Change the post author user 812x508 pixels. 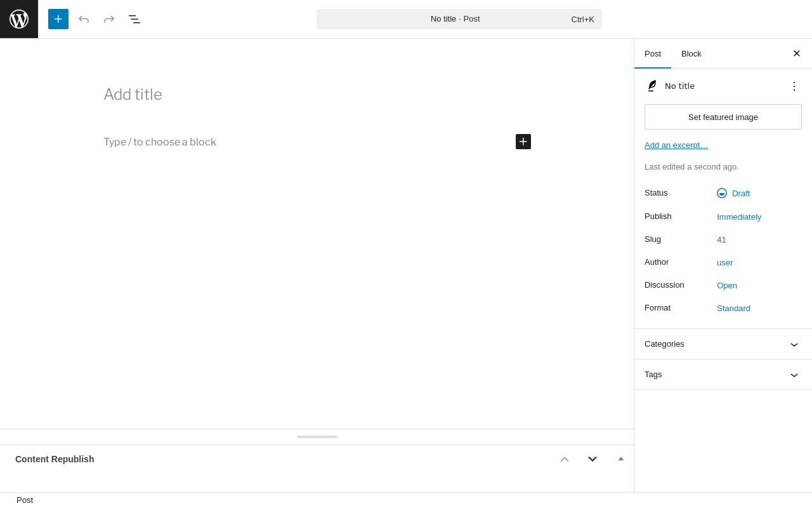725,262
